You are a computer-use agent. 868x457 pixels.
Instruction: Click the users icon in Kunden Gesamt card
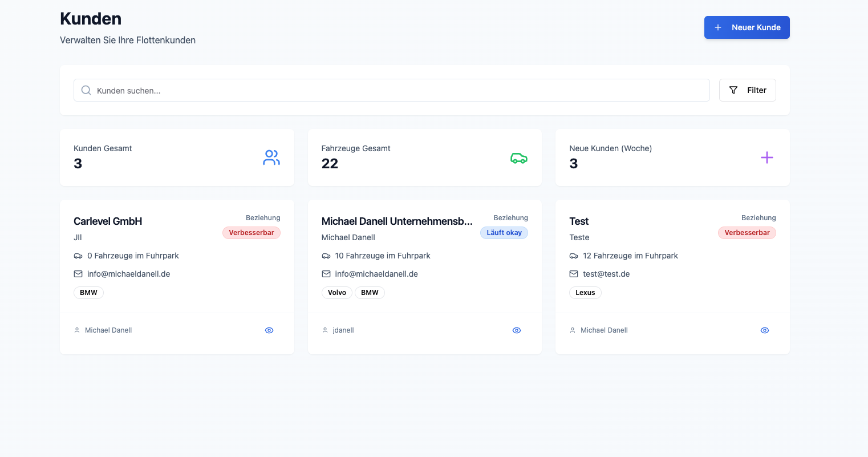(271, 157)
